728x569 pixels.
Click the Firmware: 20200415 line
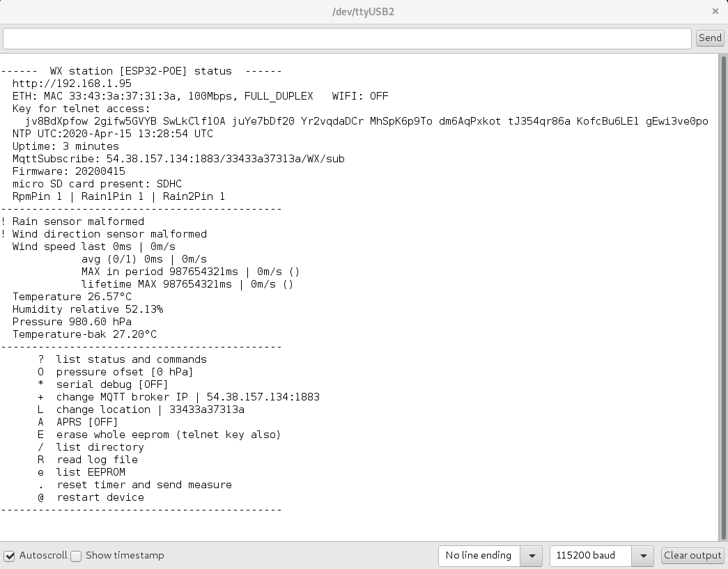68,171
